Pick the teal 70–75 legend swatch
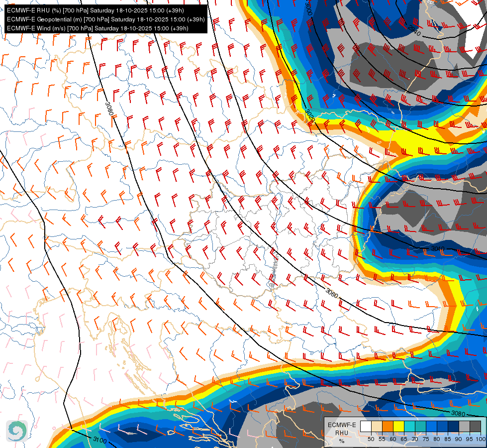487x448 pixels. tap(420, 426)
